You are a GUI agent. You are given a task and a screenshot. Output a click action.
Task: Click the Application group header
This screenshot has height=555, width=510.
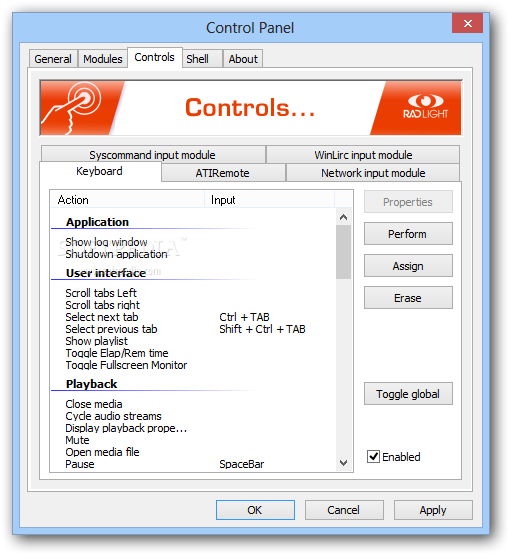point(97,222)
